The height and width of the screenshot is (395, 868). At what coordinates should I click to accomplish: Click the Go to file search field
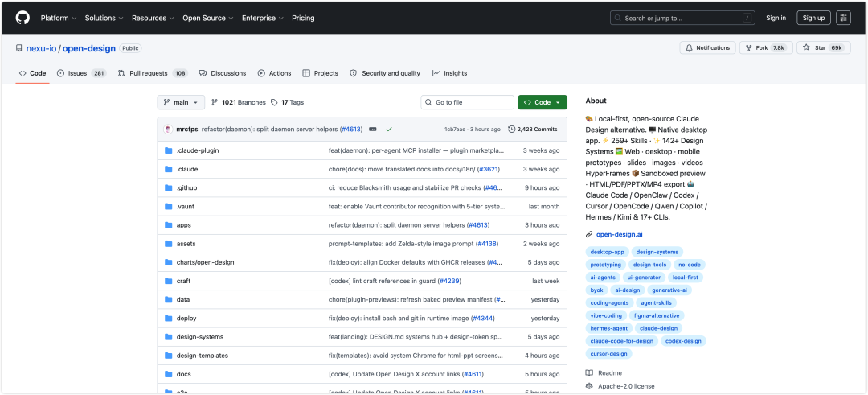click(x=467, y=102)
